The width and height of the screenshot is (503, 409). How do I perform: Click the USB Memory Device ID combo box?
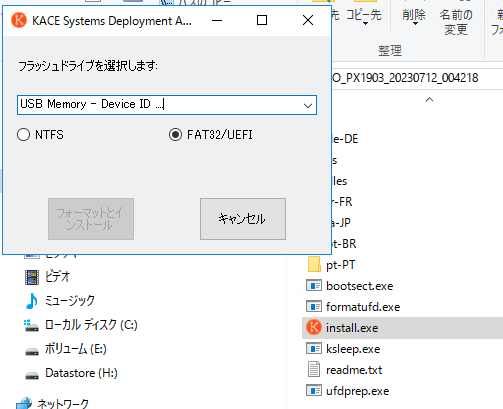[x=167, y=105]
